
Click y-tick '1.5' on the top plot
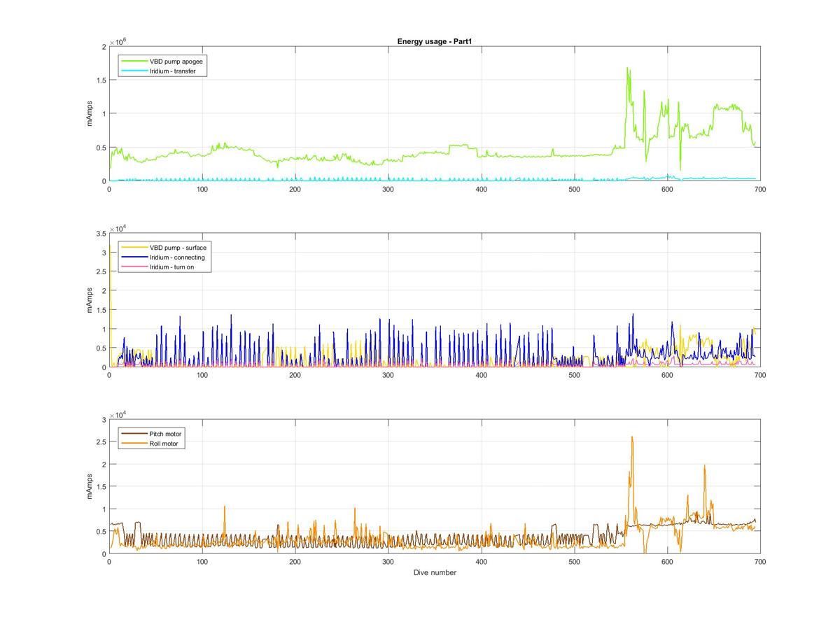pos(101,80)
